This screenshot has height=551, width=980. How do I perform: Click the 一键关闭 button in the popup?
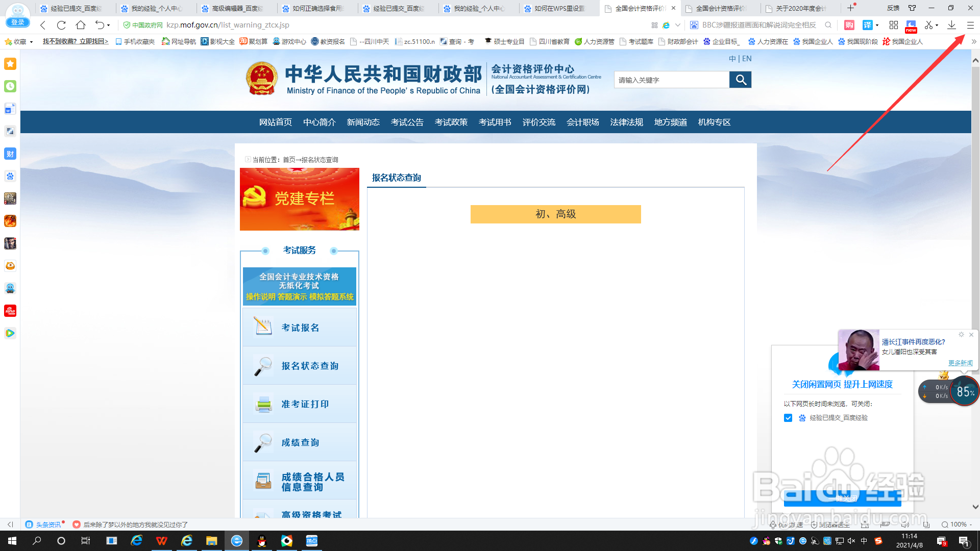pos(843,499)
